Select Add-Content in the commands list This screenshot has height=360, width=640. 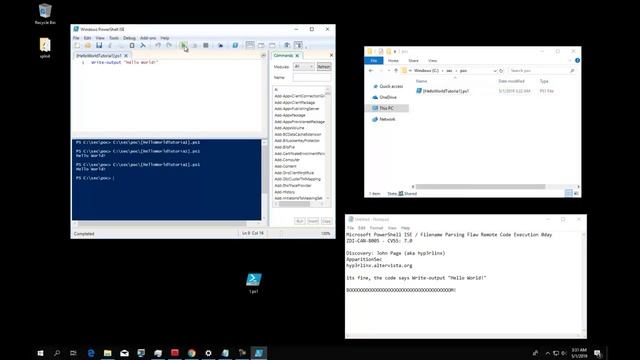(x=286, y=166)
